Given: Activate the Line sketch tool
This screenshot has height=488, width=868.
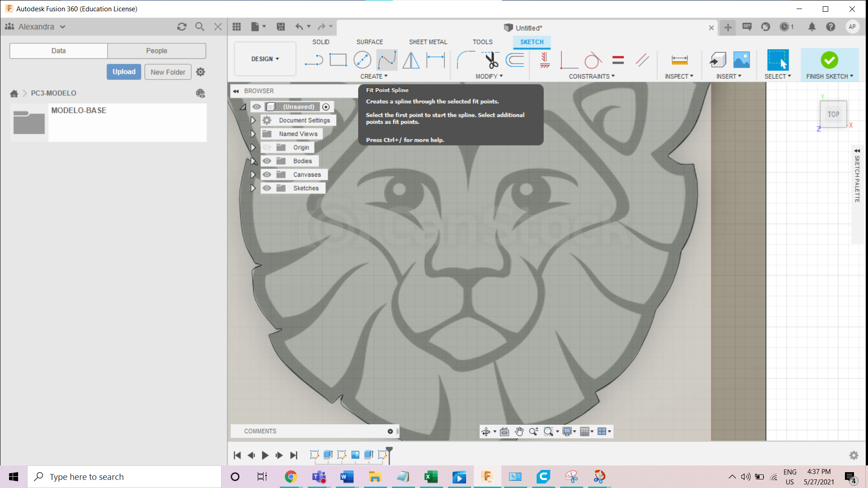Looking at the screenshot, I should point(314,59).
